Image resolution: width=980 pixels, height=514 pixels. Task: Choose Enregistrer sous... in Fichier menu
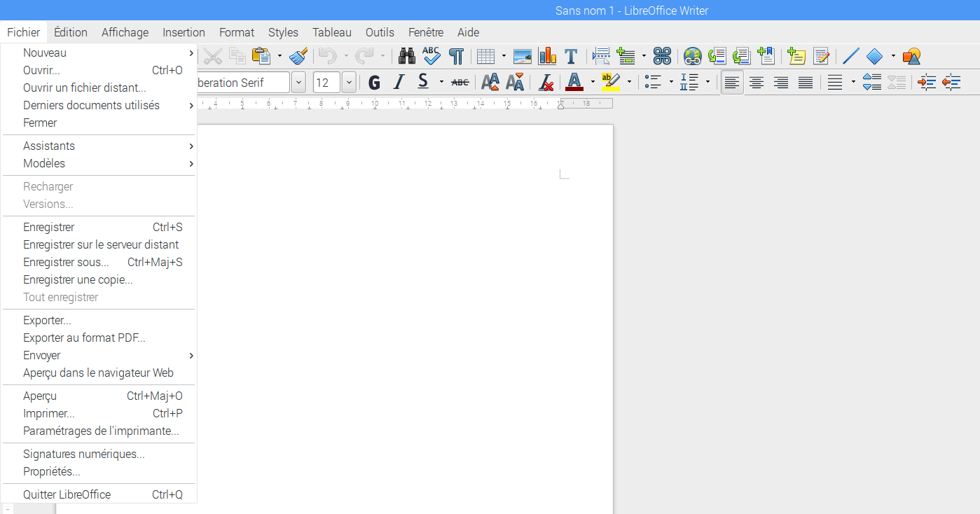point(99,262)
